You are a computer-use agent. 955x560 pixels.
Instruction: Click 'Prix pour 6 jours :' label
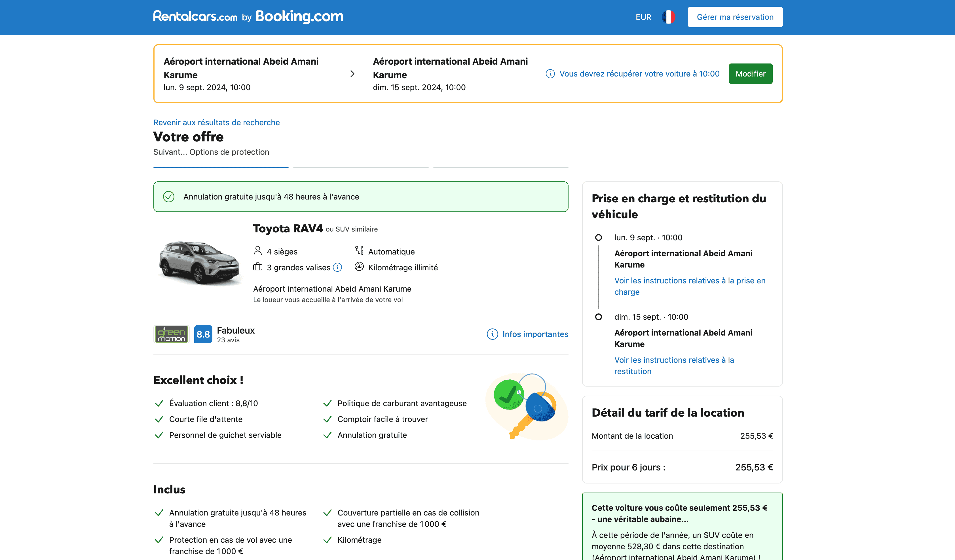click(628, 467)
